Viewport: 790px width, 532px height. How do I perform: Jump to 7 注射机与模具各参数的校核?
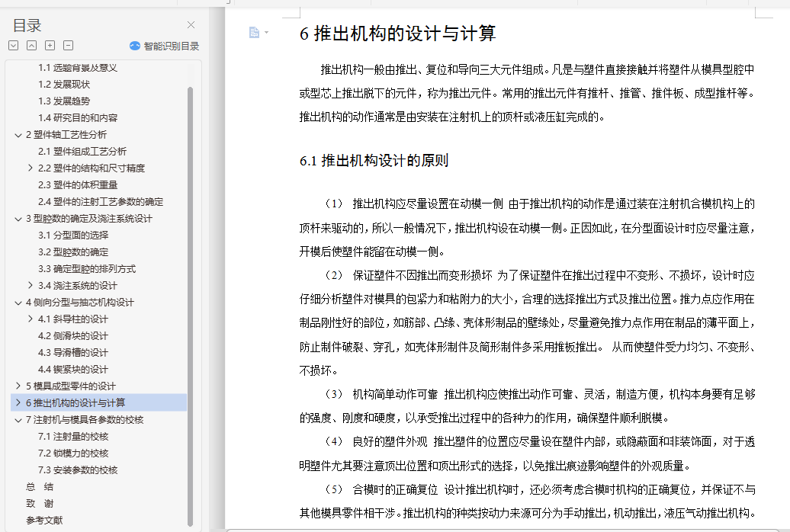[85, 420]
